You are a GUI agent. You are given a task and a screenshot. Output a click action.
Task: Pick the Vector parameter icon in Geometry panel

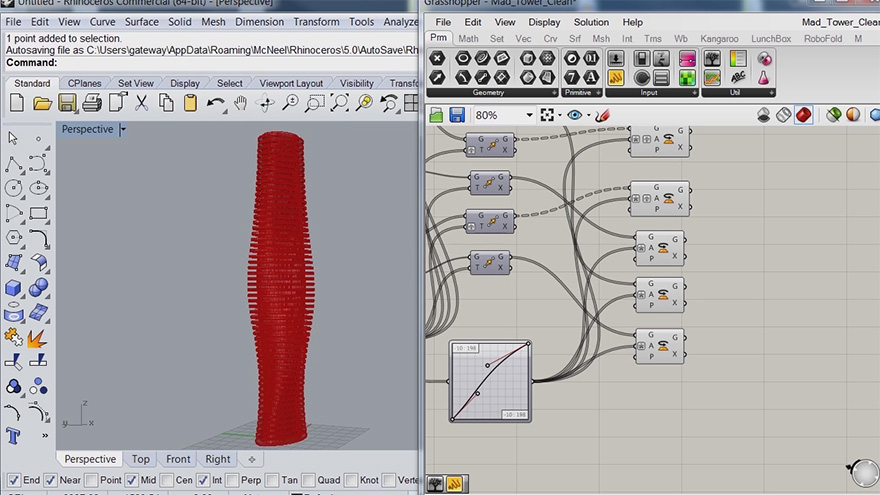(437, 77)
